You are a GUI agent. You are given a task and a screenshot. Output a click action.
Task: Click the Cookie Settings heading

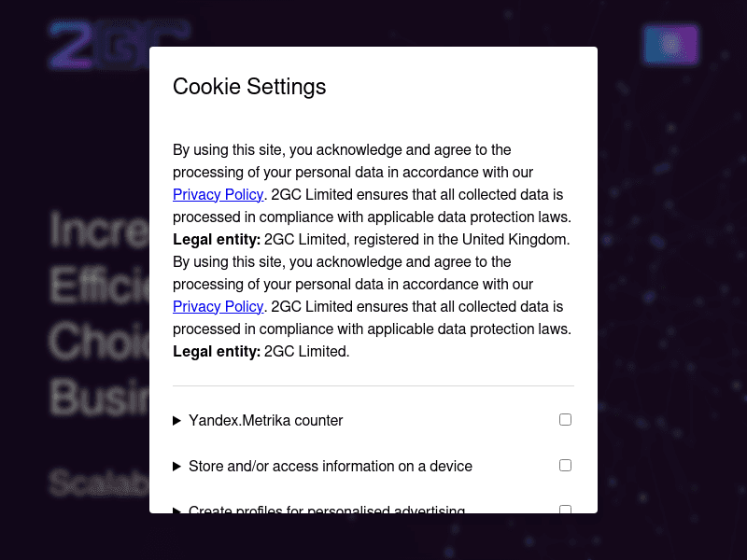coord(249,88)
